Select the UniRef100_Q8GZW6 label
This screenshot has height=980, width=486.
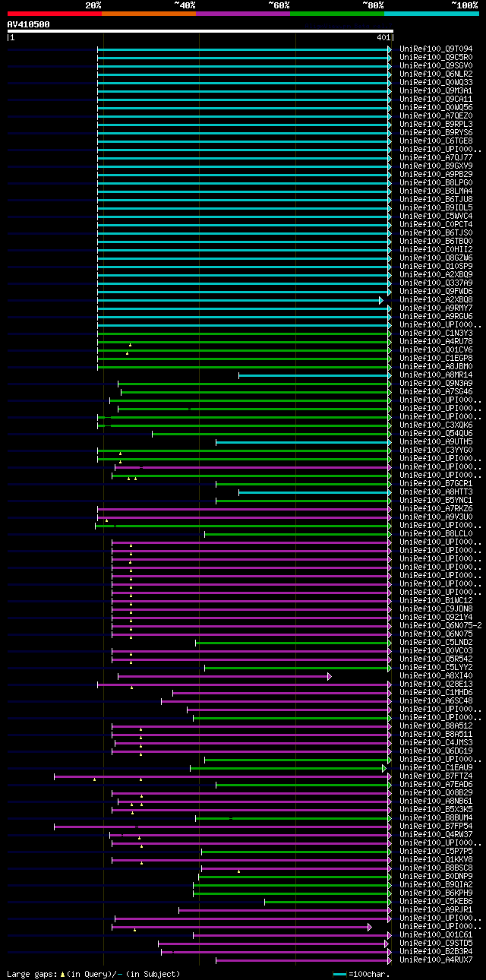pyautogui.click(x=436, y=258)
